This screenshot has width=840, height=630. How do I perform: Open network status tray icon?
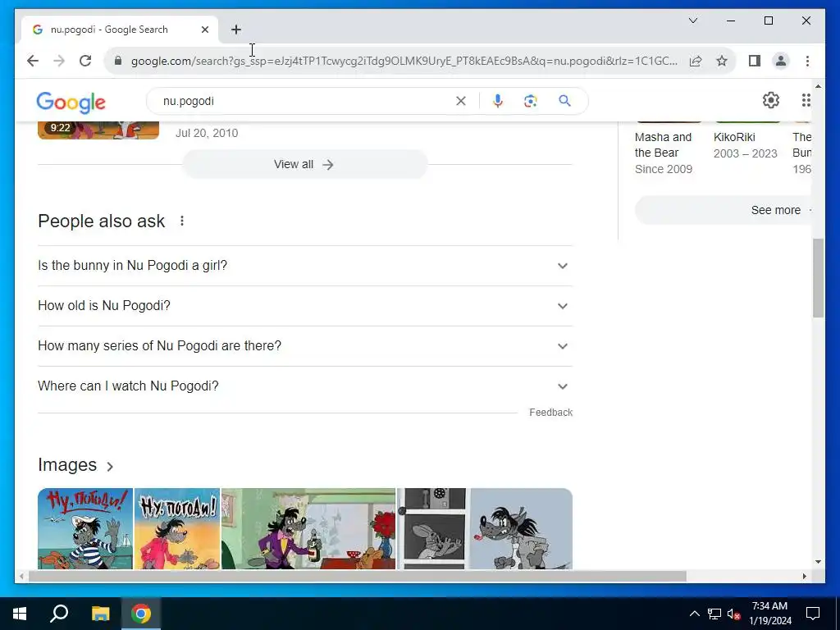[x=714, y=614]
